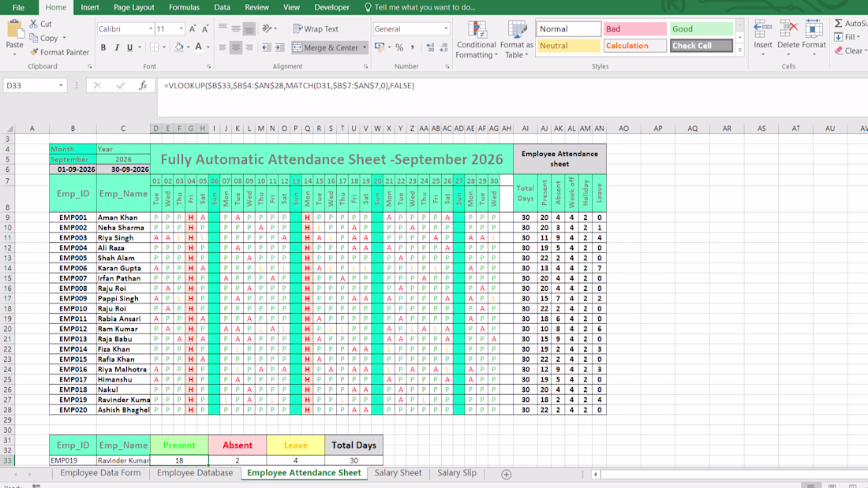This screenshot has height=488, width=868.
Task: Open the font size dropdown
Action: coord(181,28)
